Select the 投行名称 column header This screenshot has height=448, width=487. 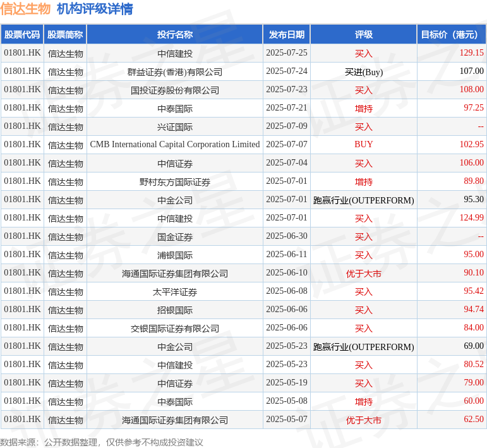(175, 35)
